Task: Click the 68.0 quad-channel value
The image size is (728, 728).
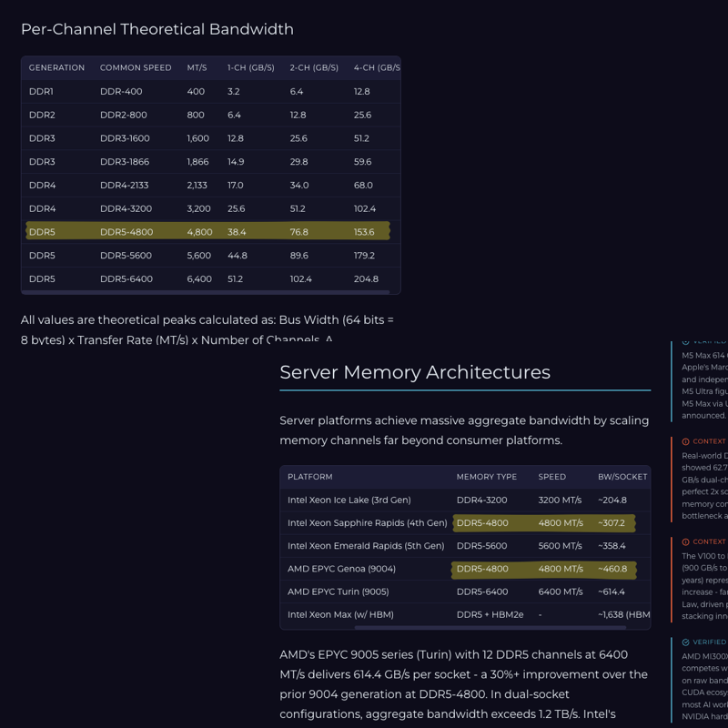Action: point(363,186)
